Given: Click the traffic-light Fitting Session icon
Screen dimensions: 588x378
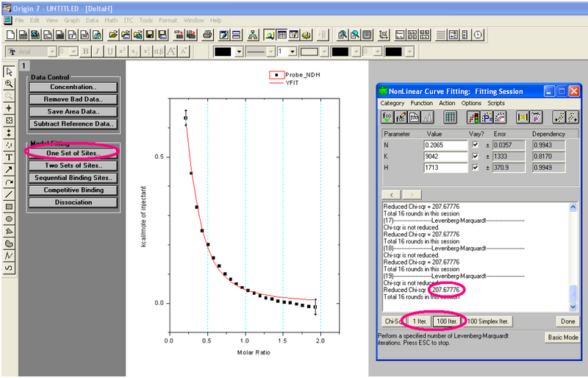Looking at the screenshot, I should tap(473, 118).
